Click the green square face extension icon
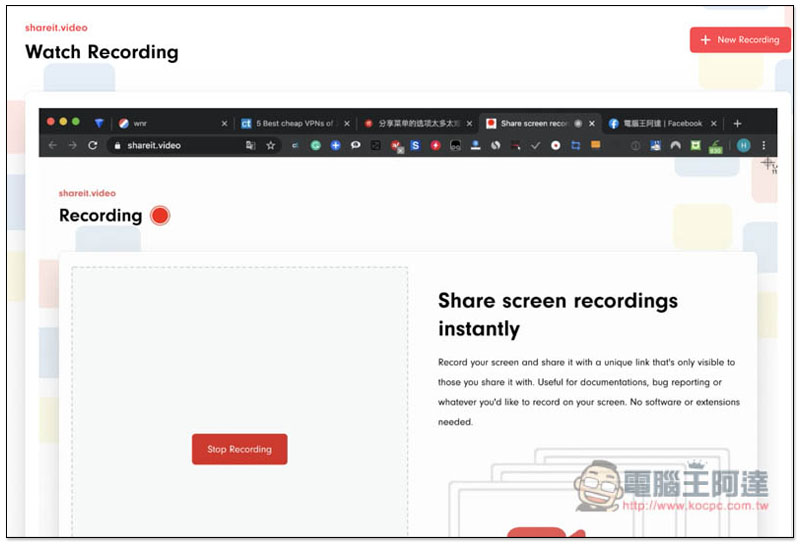Screen dimensions: 800x544 [x=695, y=145]
